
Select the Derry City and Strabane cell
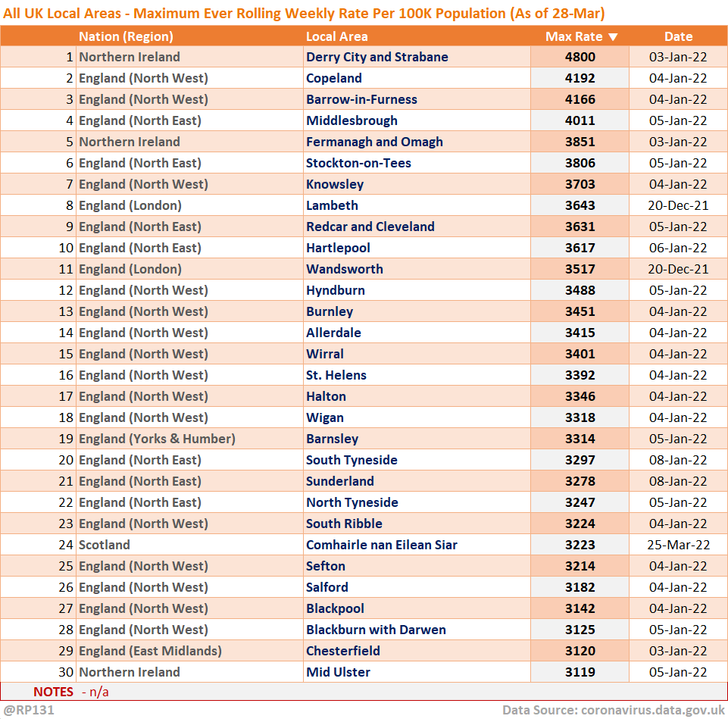[376, 57]
